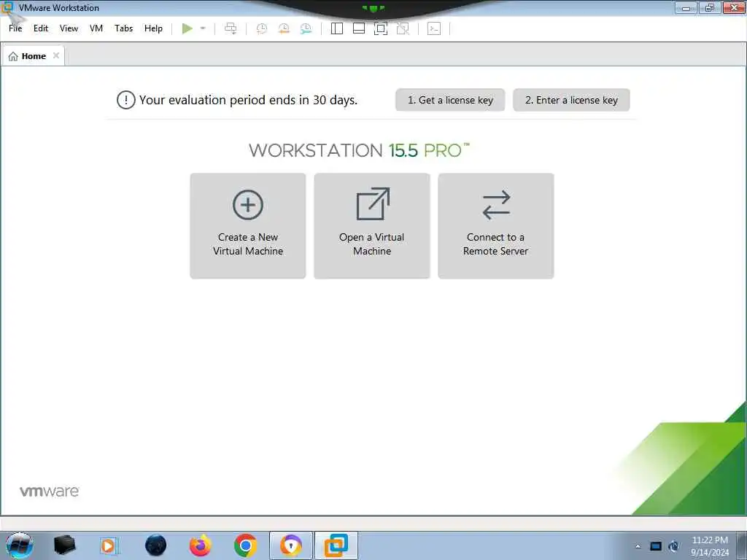Click the Revert to Snapshot icon
The width and height of the screenshot is (747, 560).
pos(284,28)
